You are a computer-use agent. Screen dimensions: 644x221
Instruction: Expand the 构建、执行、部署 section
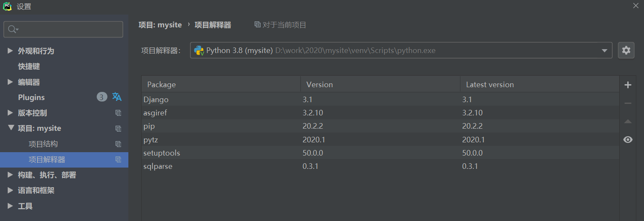click(10, 175)
